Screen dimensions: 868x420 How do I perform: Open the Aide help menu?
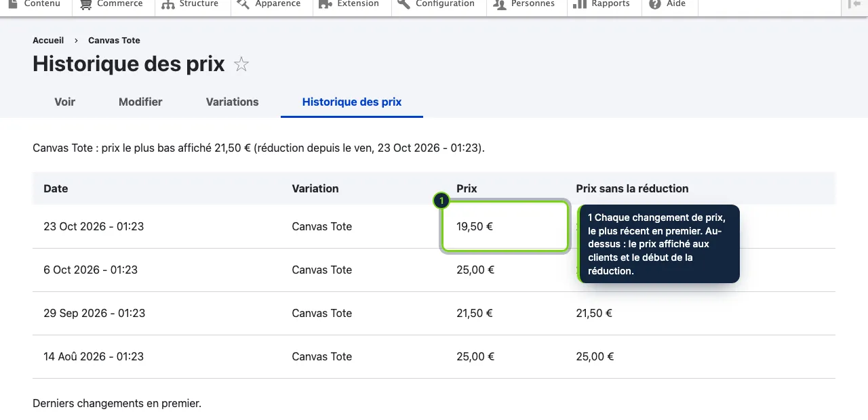pyautogui.click(x=669, y=4)
